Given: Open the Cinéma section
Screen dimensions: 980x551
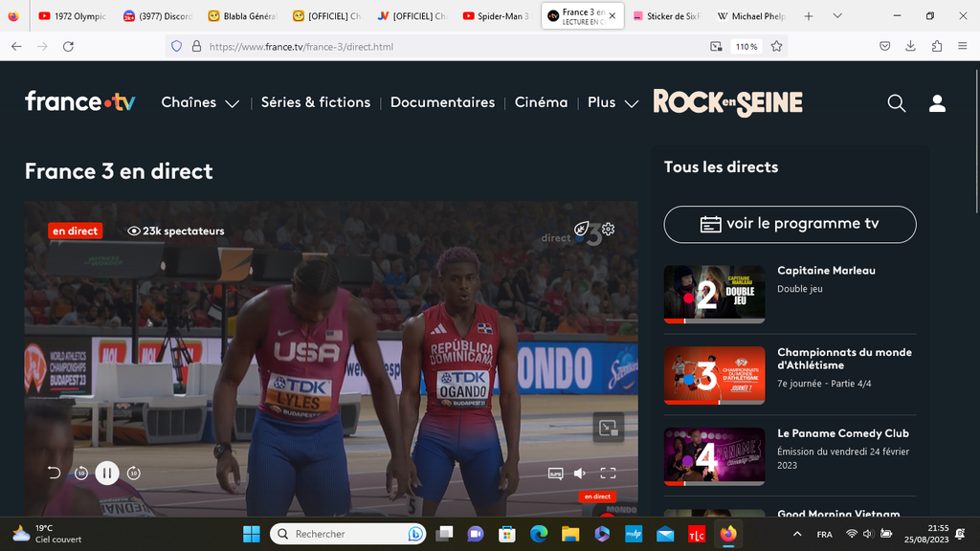Looking at the screenshot, I should (x=542, y=102).
